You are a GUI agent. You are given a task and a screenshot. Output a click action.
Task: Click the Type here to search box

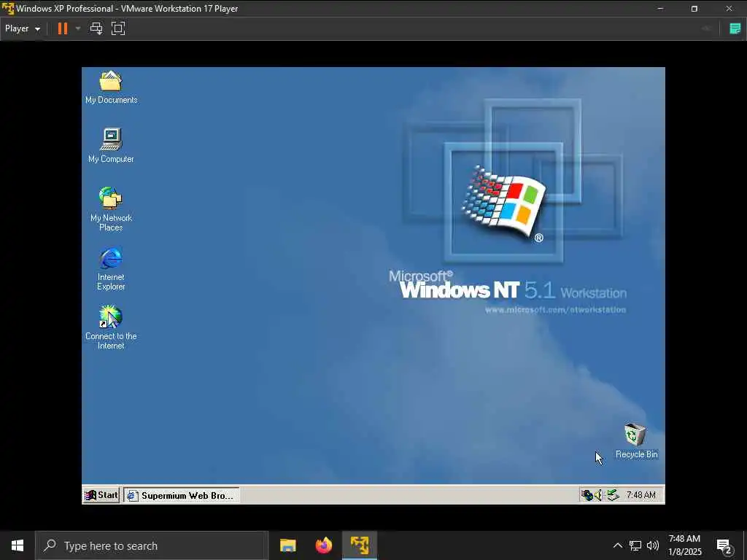pyautogui.click(x=152, y=545)
